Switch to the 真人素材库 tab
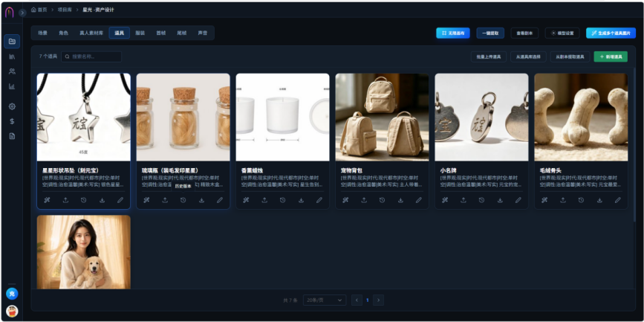Viewport: 644px width, 322px height. point(91,33)
